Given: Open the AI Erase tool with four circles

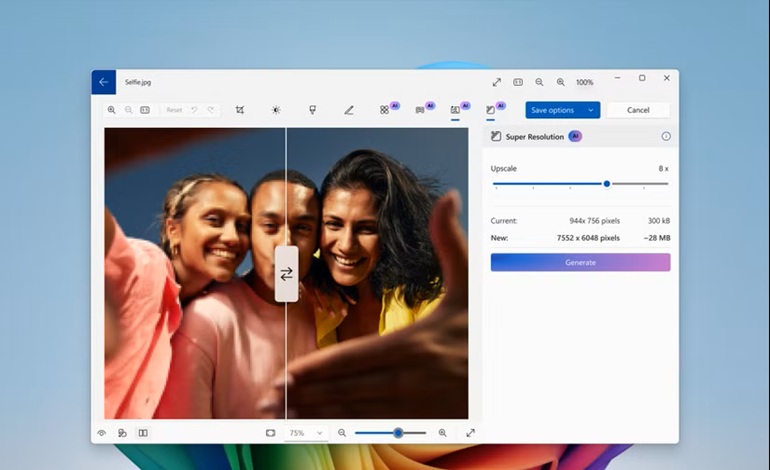Looking at the screenshot, I should pyautogui.click(x=385, y=110).
